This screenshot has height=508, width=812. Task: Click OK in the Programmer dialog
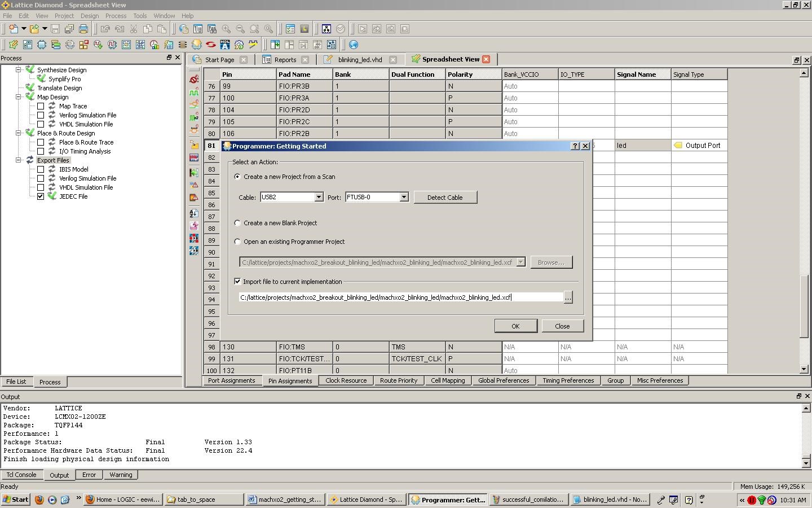click(x=515, y=326)
